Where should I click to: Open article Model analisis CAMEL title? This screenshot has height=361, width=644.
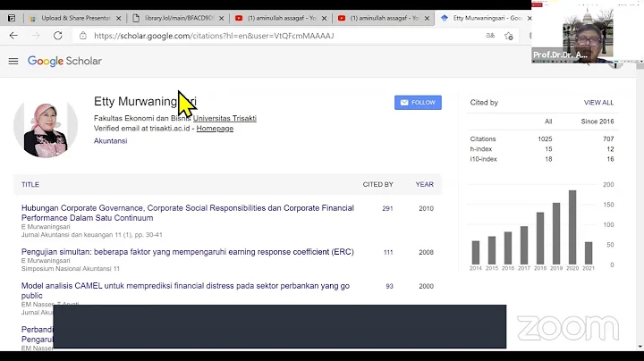185,290
